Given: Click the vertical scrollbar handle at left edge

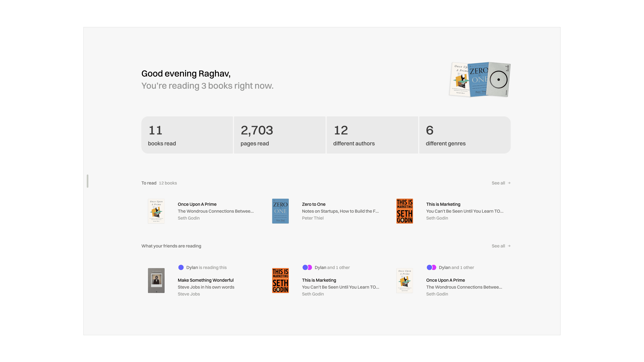Looking at the screenshot, I should 87,181.
